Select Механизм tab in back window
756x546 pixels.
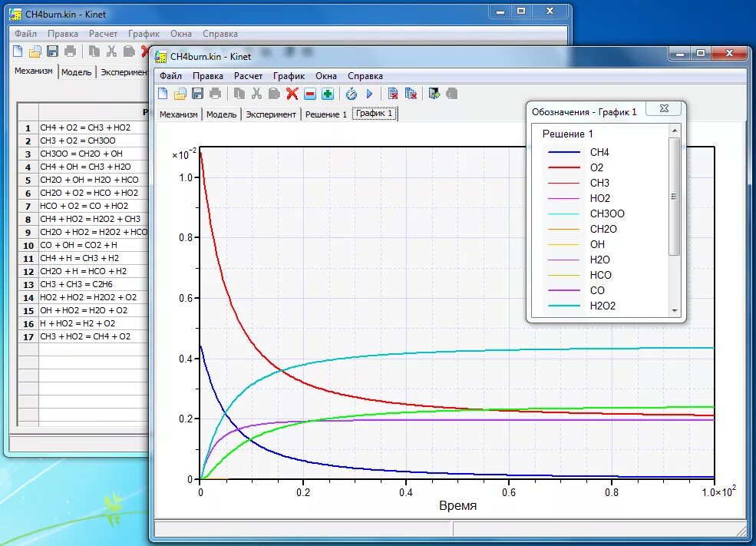33,71
